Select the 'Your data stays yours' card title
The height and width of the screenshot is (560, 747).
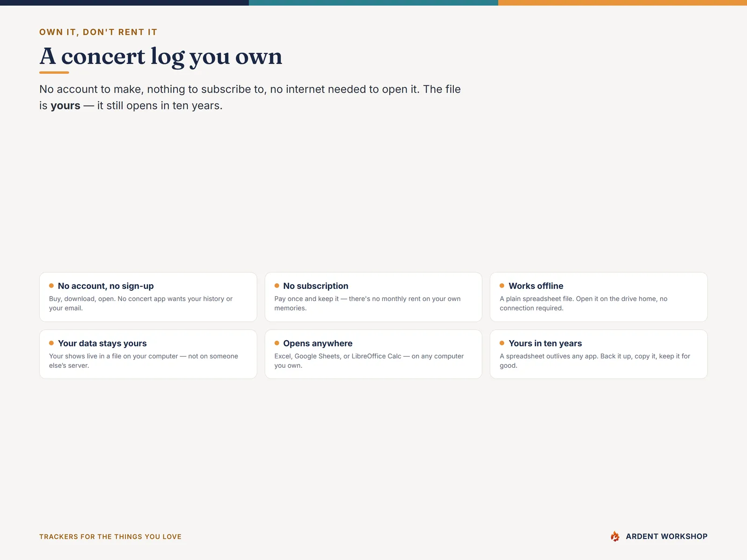102,343
